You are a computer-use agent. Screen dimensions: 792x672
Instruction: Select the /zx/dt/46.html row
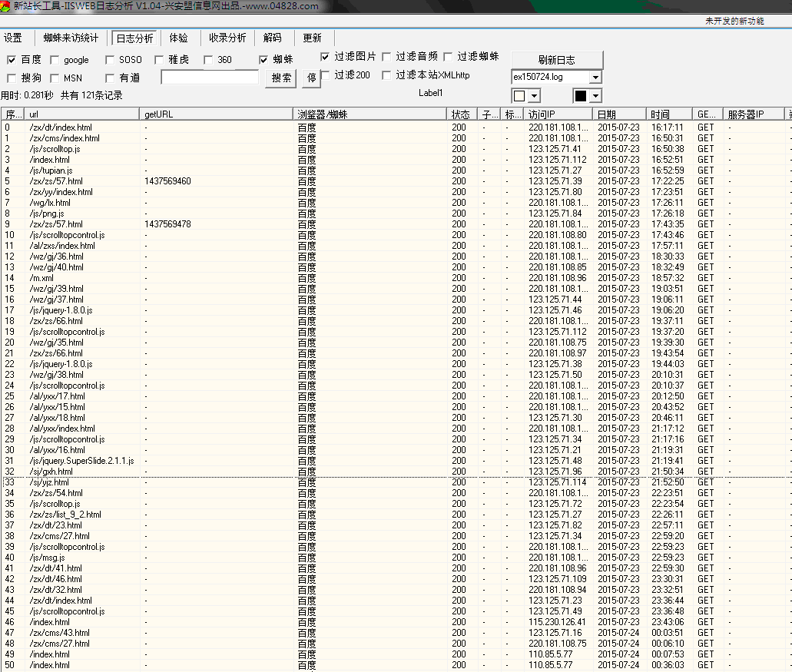pos(396,579)
